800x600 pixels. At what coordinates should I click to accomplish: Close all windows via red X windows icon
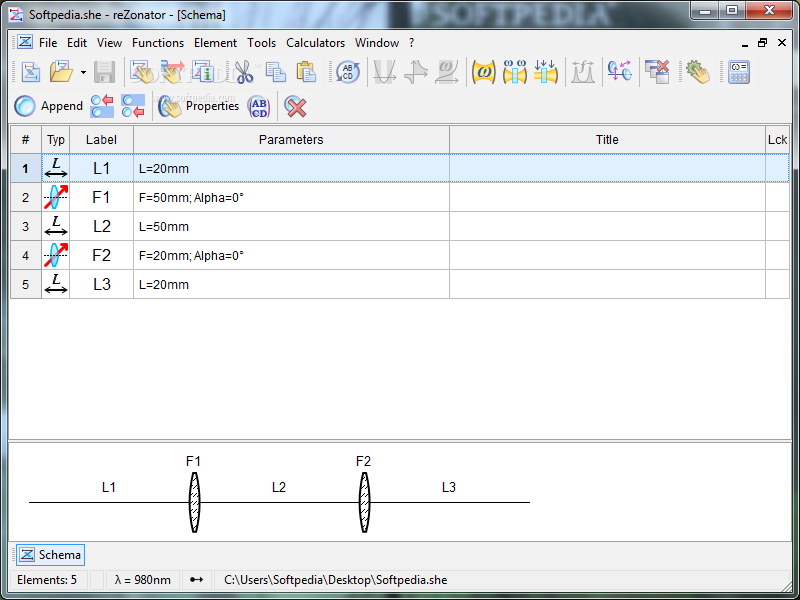click(x=657, y=72)
